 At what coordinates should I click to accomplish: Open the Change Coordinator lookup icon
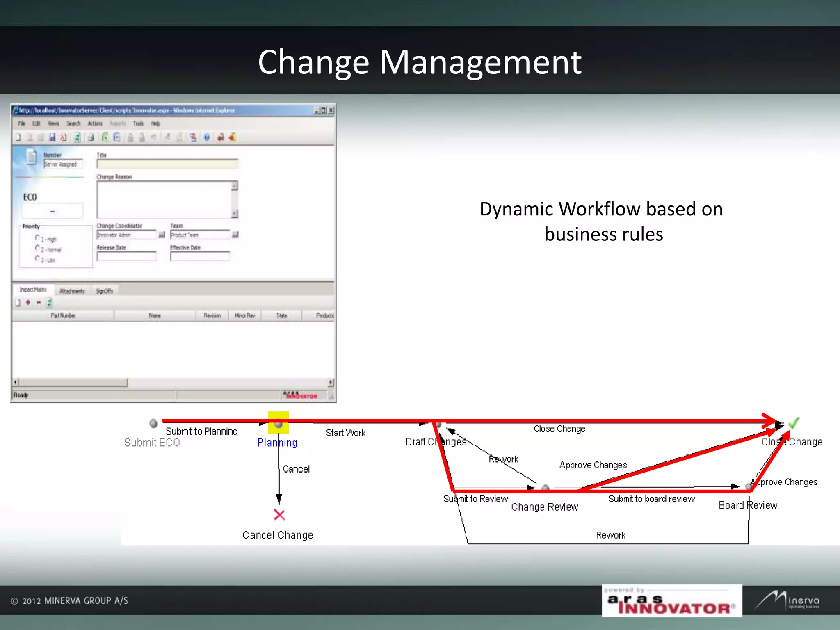162,235
